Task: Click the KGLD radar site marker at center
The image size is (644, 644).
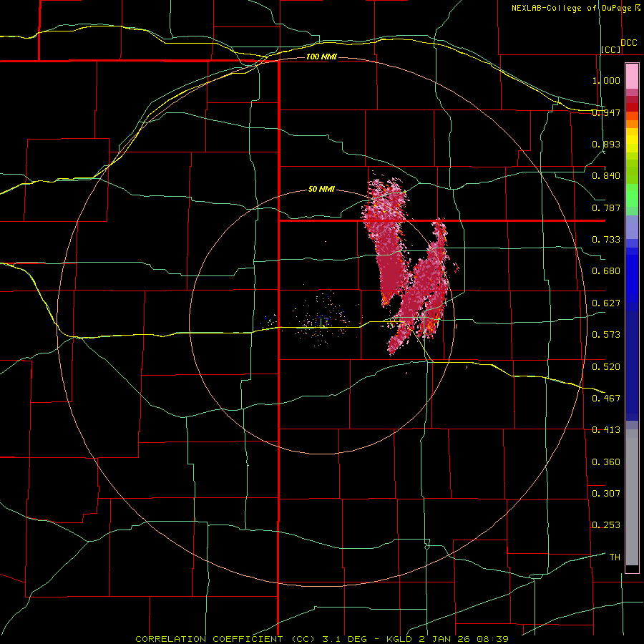Action: (321, 324)
